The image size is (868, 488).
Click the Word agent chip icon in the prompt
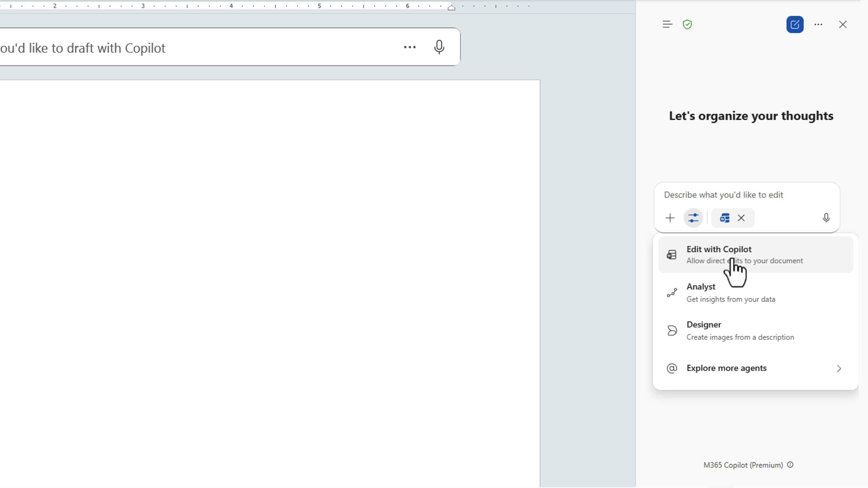pyautogui.click(x=724, y=218)
